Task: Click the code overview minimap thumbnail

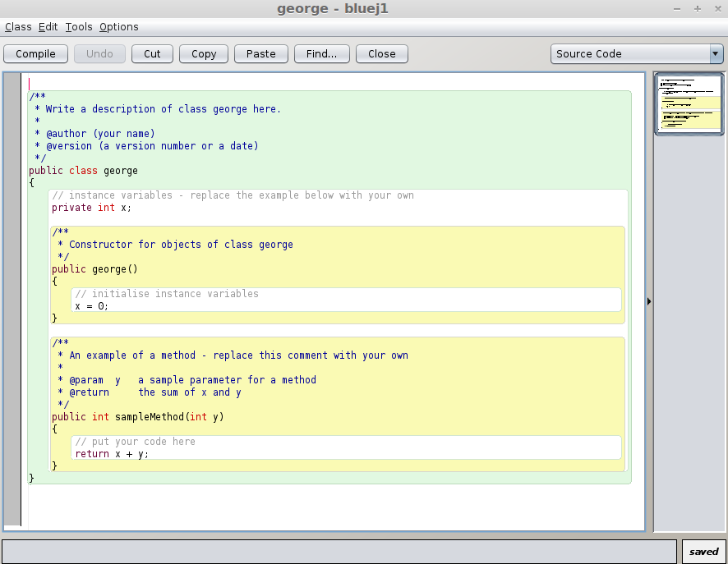Action: tap(689, 104)
